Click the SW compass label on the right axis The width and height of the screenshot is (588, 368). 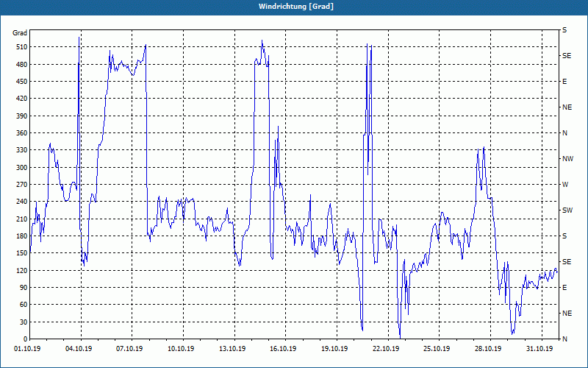point(567,210)
